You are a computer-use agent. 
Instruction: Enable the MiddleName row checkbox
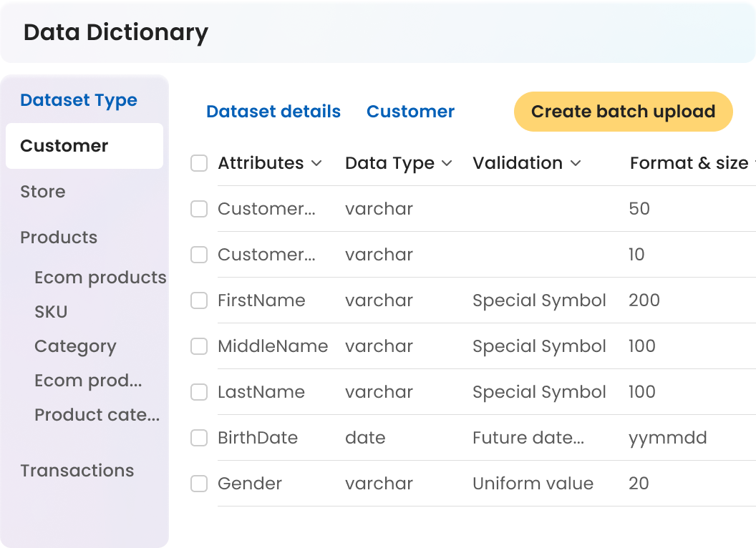pos(199,346)
